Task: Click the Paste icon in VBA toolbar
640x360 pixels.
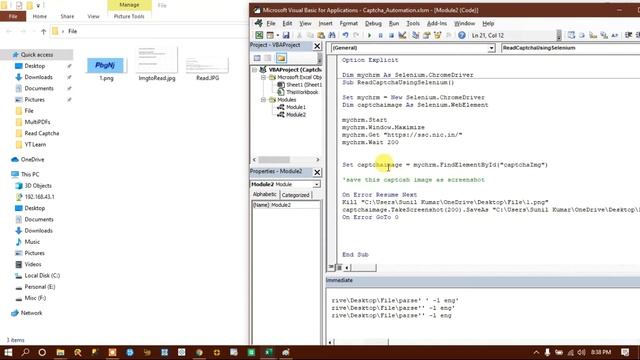Action: click(321, 36)
